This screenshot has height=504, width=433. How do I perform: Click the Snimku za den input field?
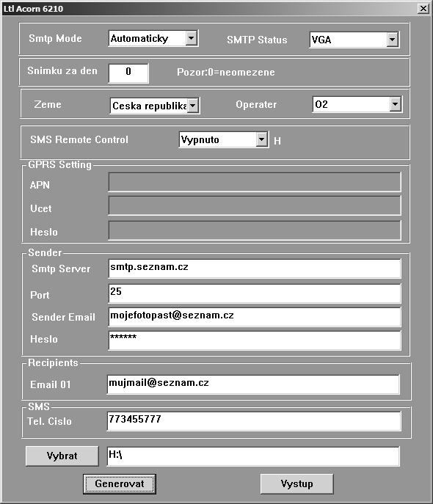point(128,73)
